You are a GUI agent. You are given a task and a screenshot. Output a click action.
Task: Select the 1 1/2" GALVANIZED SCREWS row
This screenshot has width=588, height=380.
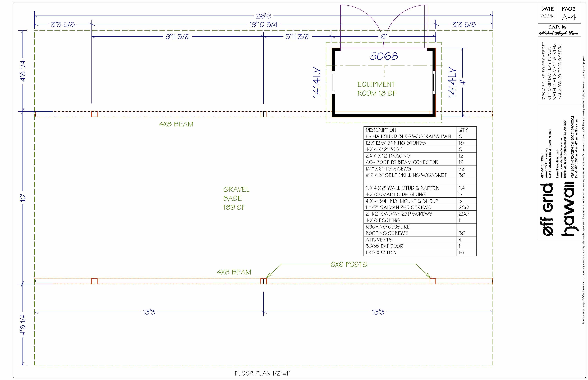point(420,207)
